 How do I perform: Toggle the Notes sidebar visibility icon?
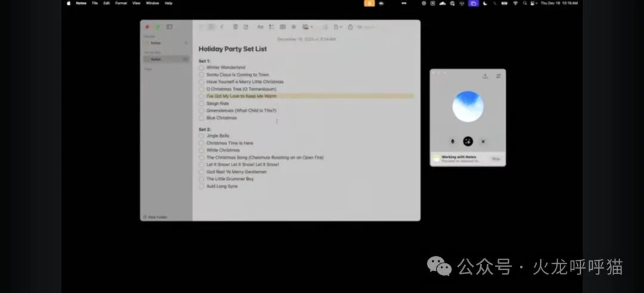(169, 27)
